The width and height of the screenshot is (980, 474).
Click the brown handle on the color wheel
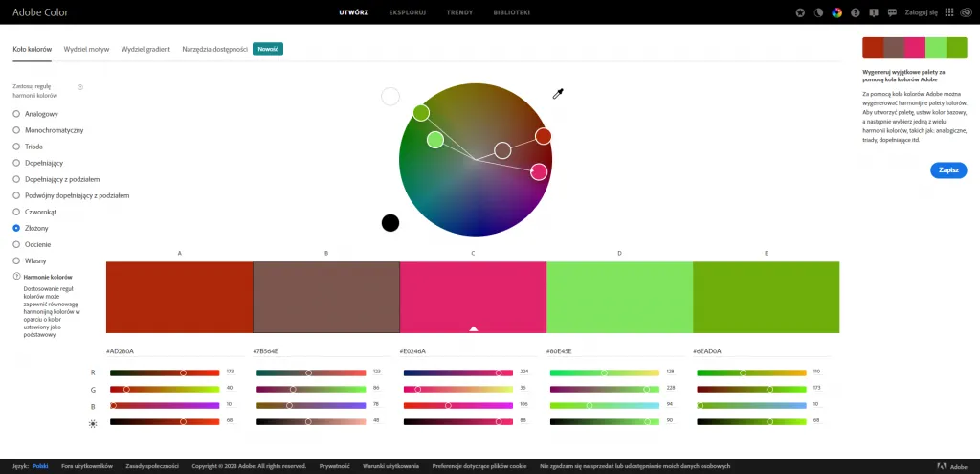(x=502, y=150)
